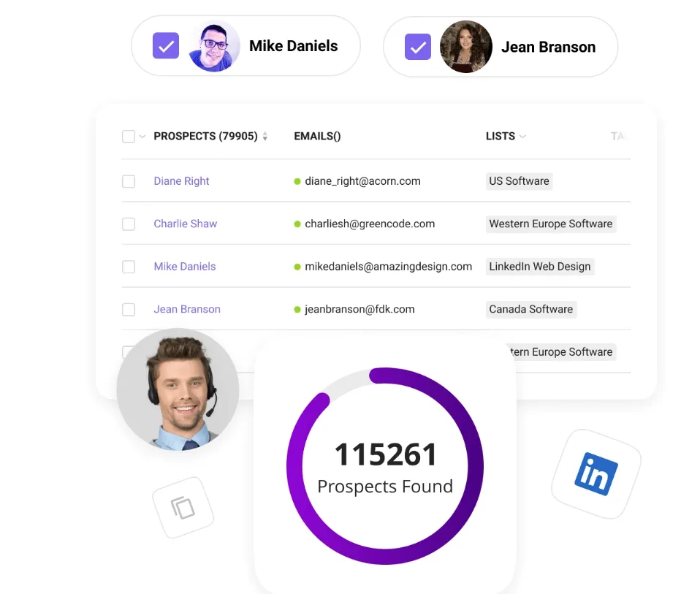The height and width of the screenshot is (594, 700).
Task: Click the EMAILS() column header
Action: (317, 136)
